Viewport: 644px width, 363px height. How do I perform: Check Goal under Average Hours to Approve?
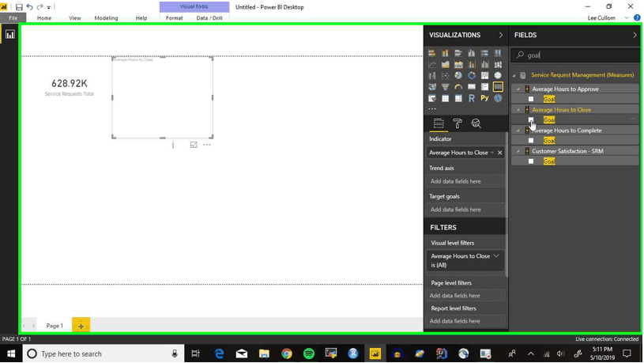tap(531, 99)
